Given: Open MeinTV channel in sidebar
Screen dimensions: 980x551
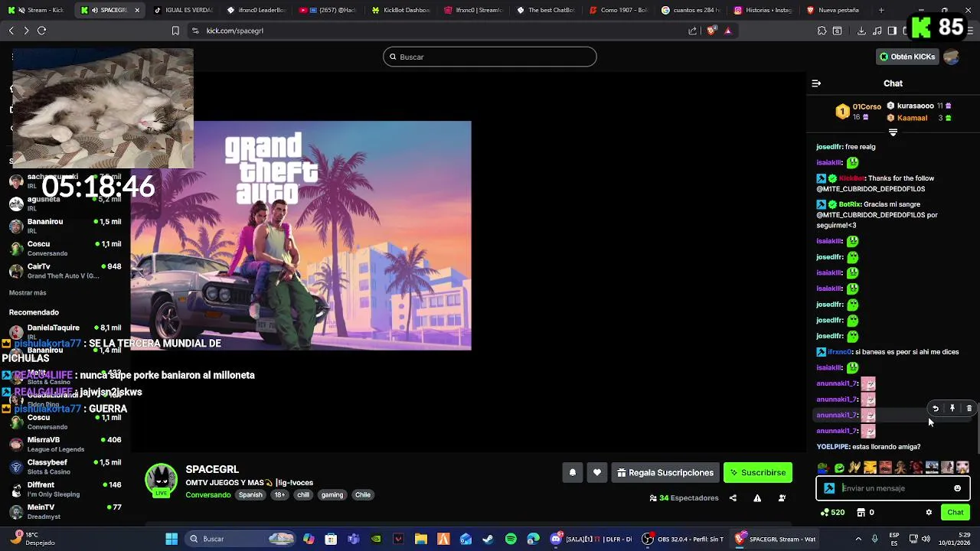Looking at the screenshot, I should [x=65, y=511].
